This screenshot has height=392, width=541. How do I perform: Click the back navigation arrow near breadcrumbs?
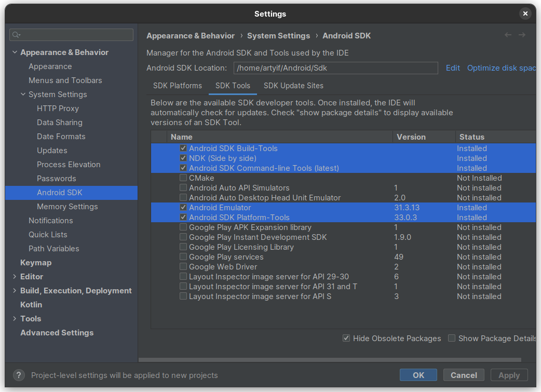tap(508, 35)
